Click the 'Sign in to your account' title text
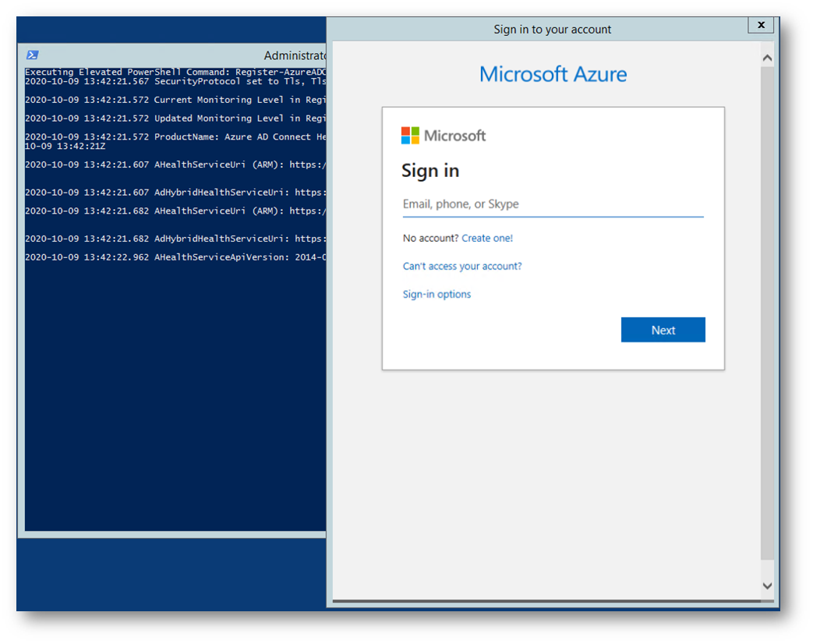Viewport: 813px width, 644px height. pos(552,30)
